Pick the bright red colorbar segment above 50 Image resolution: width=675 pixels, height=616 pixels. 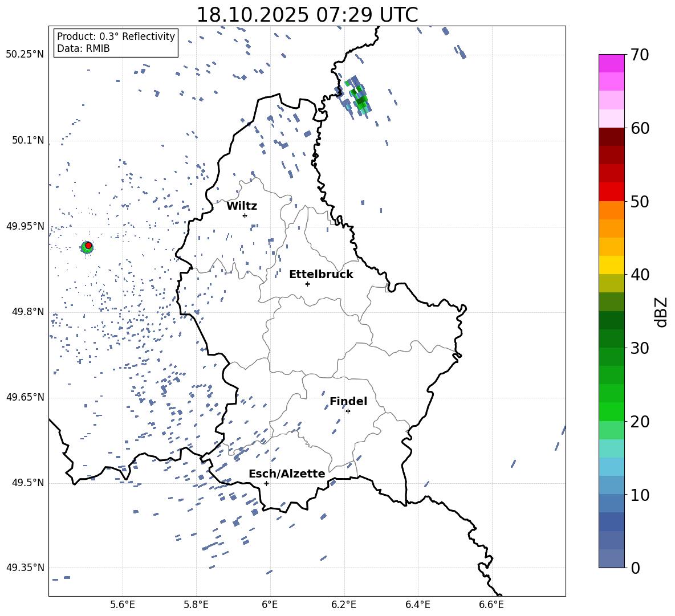click(x=611, y=191)
